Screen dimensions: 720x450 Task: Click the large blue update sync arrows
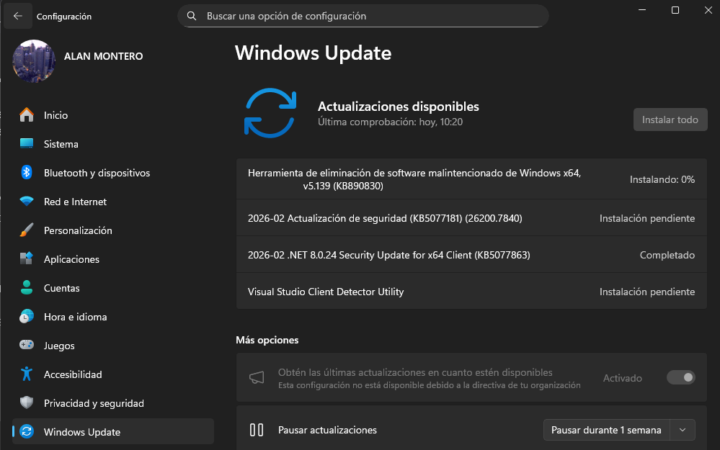tap(270, 113)
